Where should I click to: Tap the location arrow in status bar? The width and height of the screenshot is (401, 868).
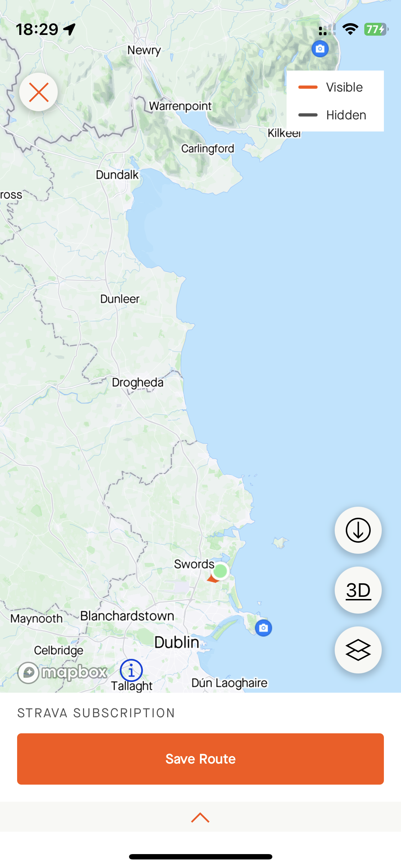tap(70, 29)
